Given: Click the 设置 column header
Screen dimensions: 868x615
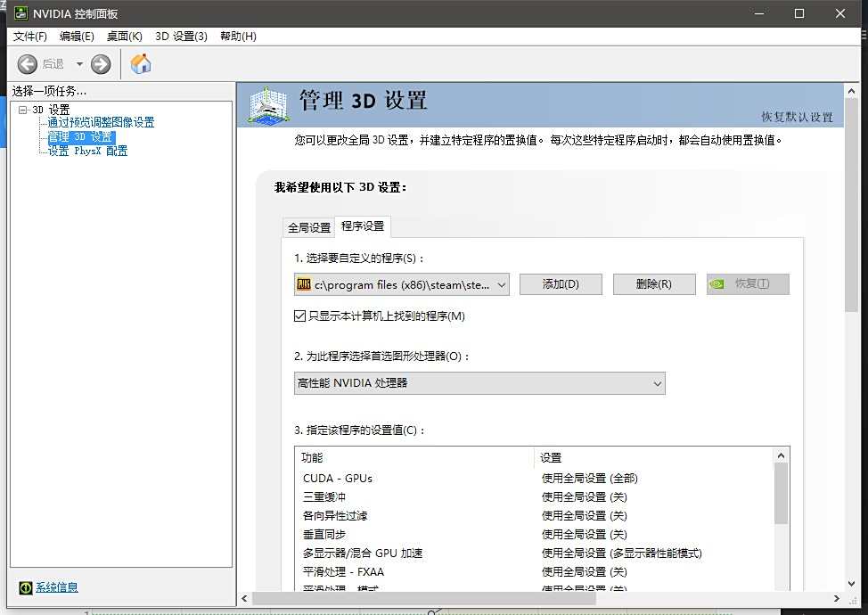Looking at the screenshot, I should coord(654,458).
